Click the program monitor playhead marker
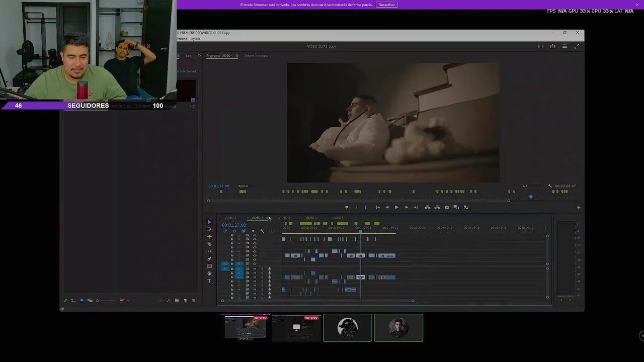Viewport: 644px width, 362px height. point(531,197)
